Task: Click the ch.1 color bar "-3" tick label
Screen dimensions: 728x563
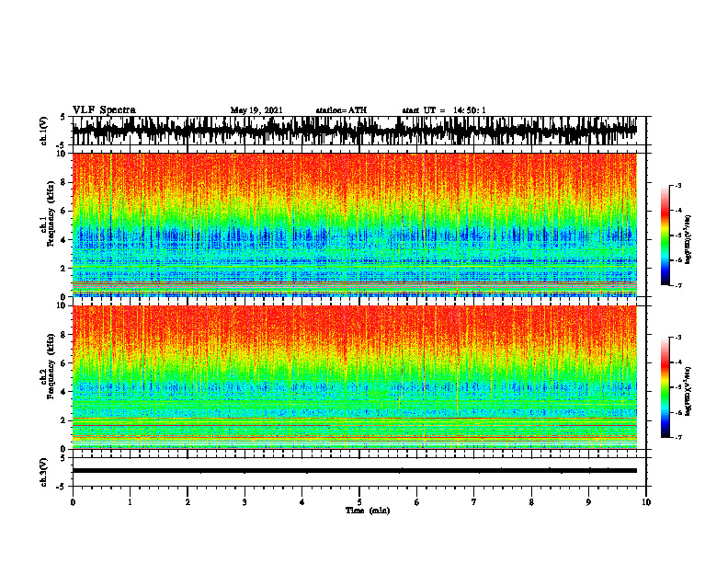Action: tap(677, 185)
